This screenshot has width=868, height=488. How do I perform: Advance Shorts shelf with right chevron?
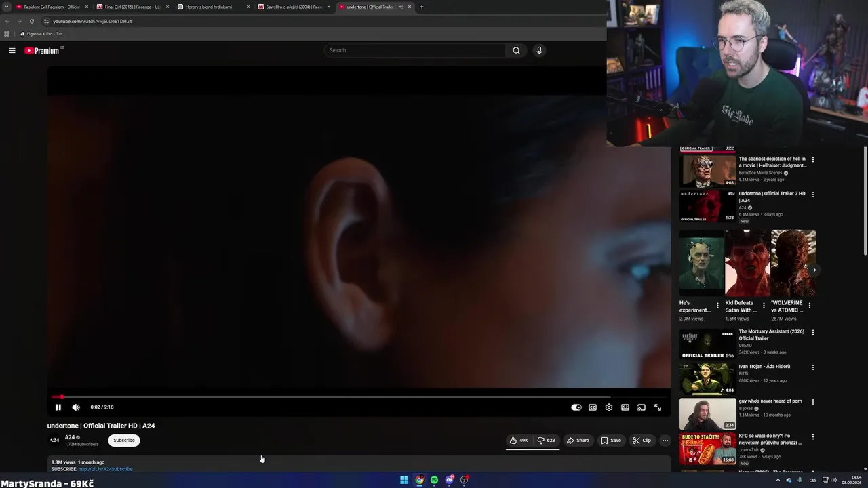814,270
